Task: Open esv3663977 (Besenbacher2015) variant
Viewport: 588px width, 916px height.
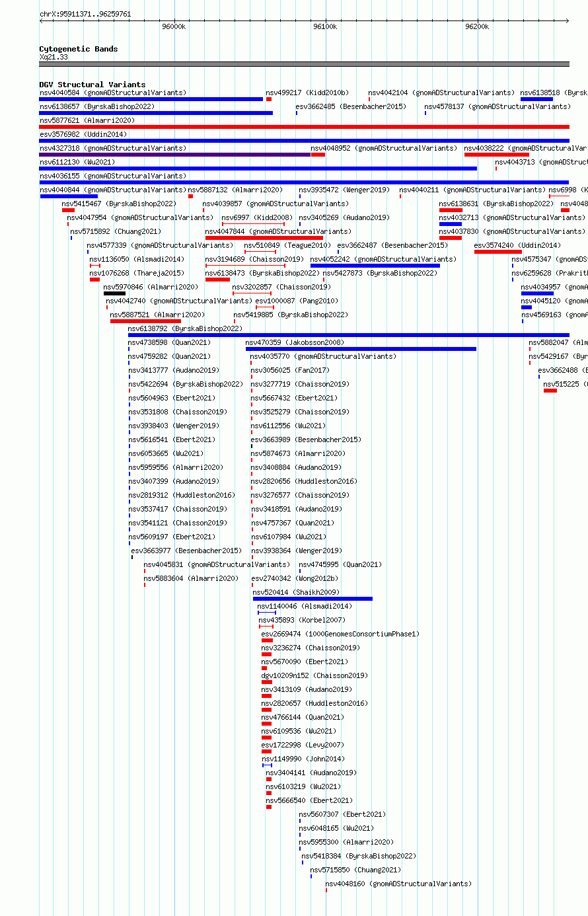Action: pos(186,551)
